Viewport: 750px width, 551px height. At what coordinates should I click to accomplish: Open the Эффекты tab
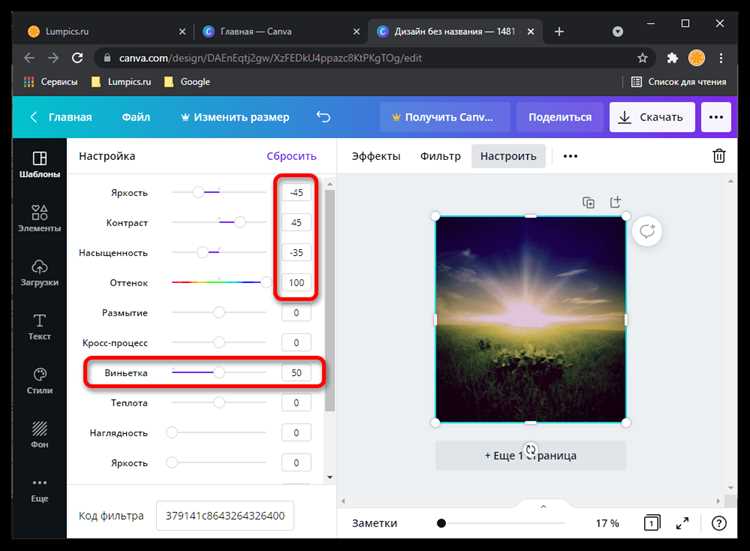tap(376, 156)
